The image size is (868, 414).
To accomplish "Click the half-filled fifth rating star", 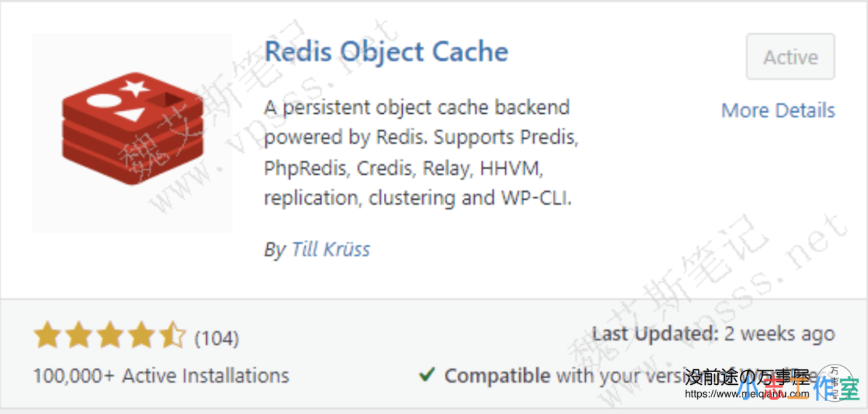I will point(172,335).
